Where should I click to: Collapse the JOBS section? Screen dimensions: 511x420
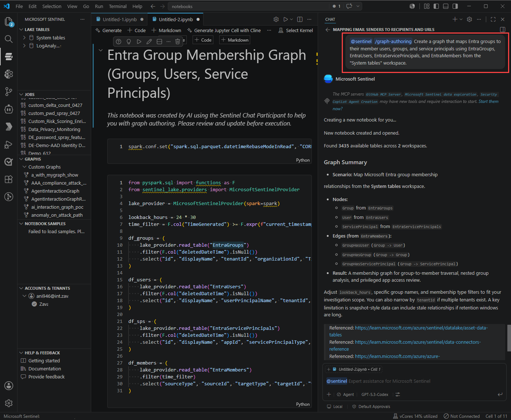[x=21, y=95]
